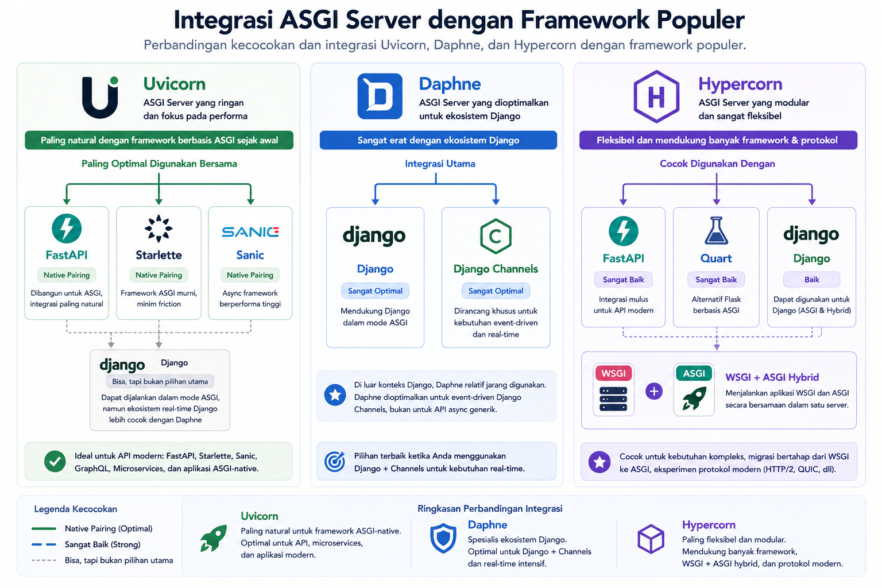
Task: Click the Sangat Baik badge under Quart
Action: [716, 280]
